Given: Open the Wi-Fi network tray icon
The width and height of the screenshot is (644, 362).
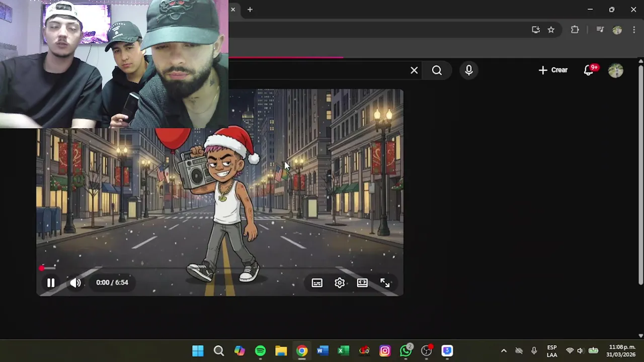Looking at the screenshot, I should tap(570, 351).
